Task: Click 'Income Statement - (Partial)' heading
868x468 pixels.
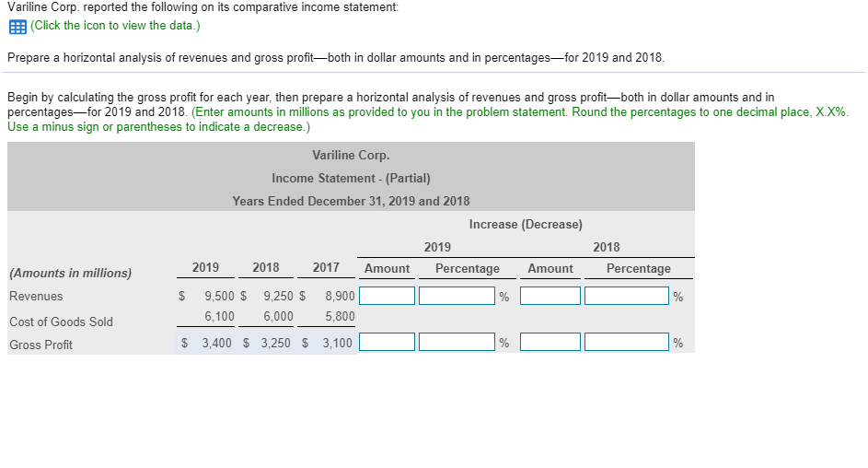Action: click(x=351, y=179)
